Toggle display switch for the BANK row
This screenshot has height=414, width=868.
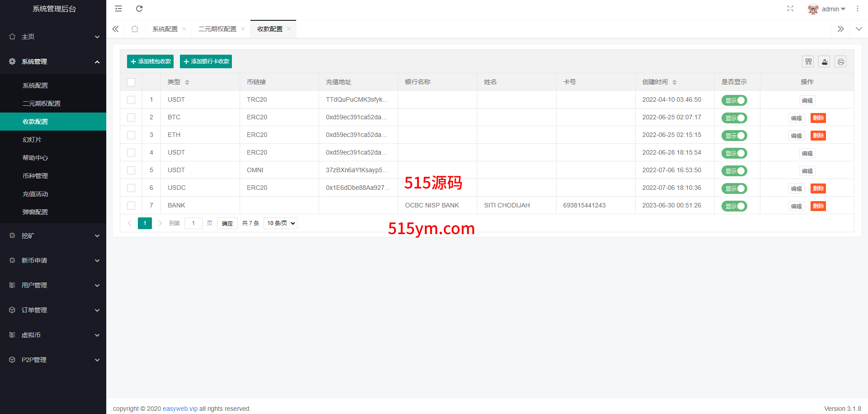(x=734, y=206)
